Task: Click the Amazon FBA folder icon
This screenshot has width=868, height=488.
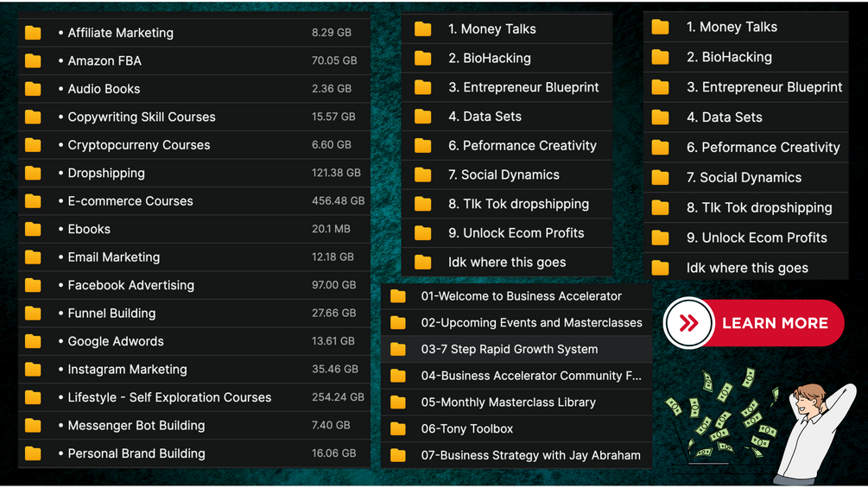Action: click(33, 60)
